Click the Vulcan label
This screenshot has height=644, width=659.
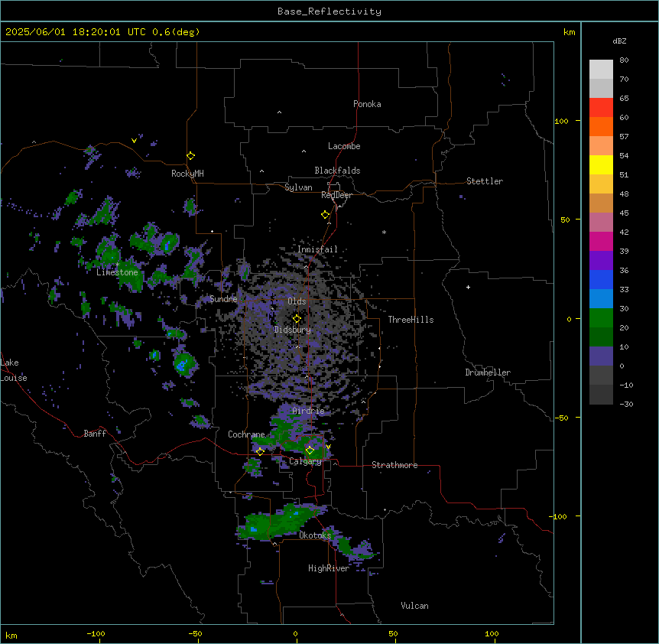point(414,606)
